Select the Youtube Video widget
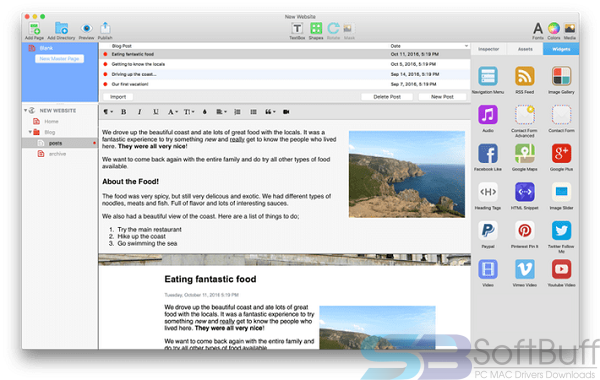Screen dimensions: 600x380 pos(561,269)
